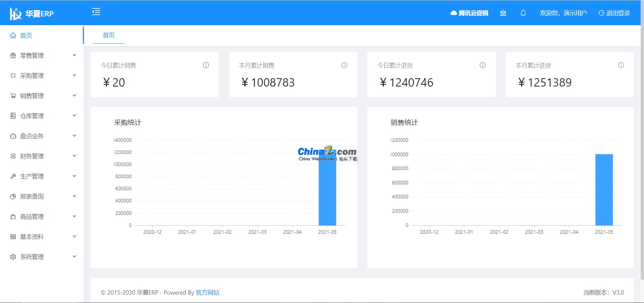Open the 销售管理 sidebar menu
This screenshot has width=644, height=303.
pos(42,96)
